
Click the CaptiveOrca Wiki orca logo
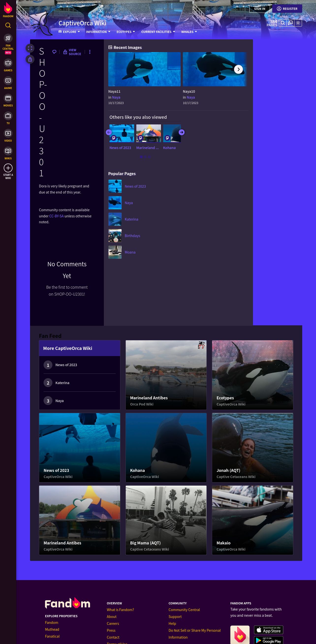pyautogui.click(x=42, y=24)
